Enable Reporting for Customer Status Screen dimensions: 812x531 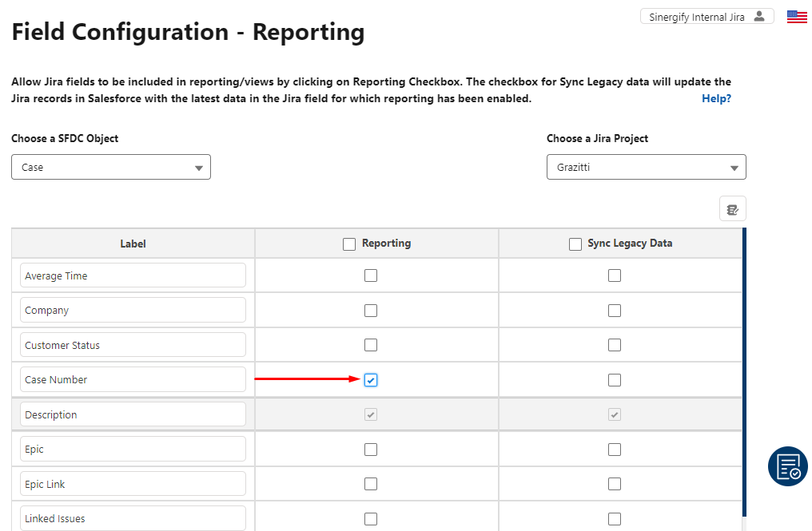(x=371, y=345)
